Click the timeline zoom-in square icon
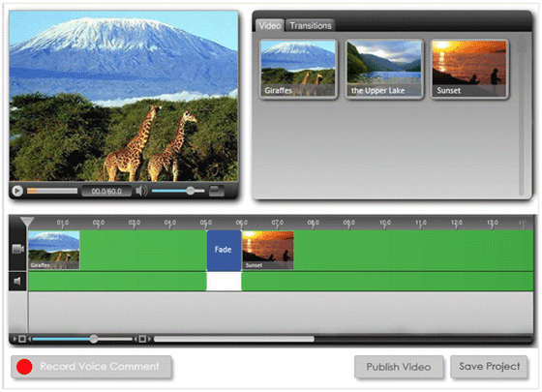The image size is (542, 392). click(x=142, y=339)
